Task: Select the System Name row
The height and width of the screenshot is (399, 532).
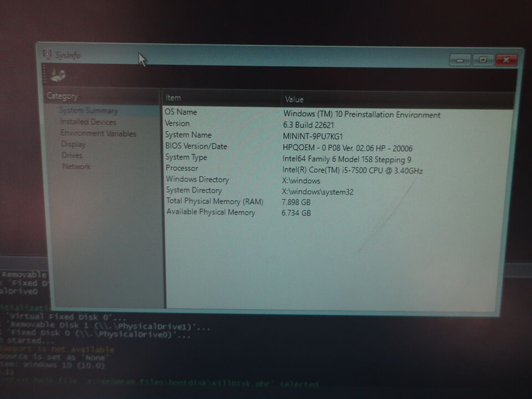Action: [188, 135]
